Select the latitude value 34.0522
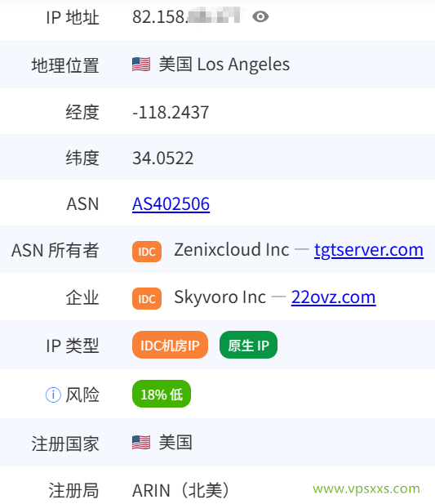 163,158
